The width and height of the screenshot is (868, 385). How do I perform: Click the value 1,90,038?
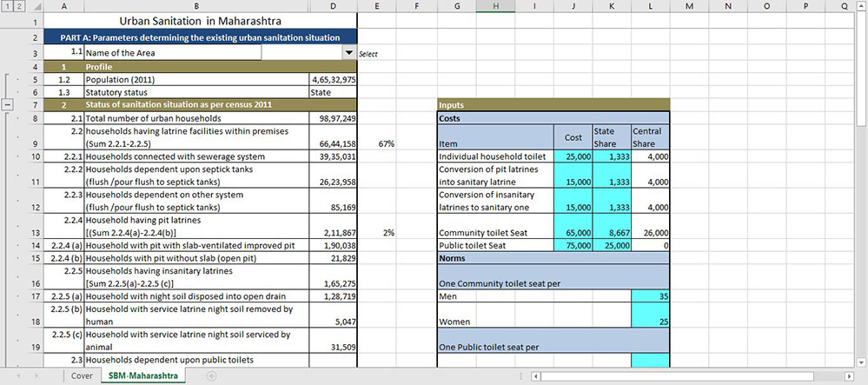(x=334, y=246)
